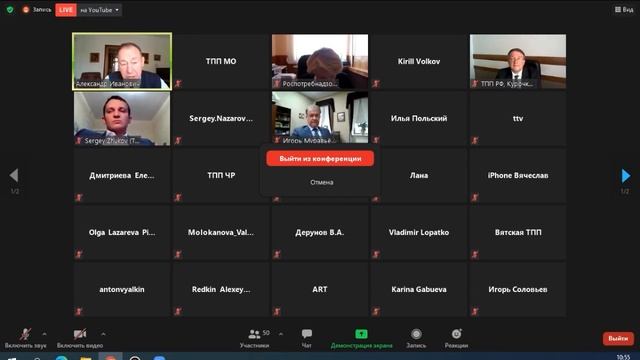The width and height of the screenshot is (640, 360).
Task: Toggle microphone with Включить звук
Action: click(x=25, y=338)
